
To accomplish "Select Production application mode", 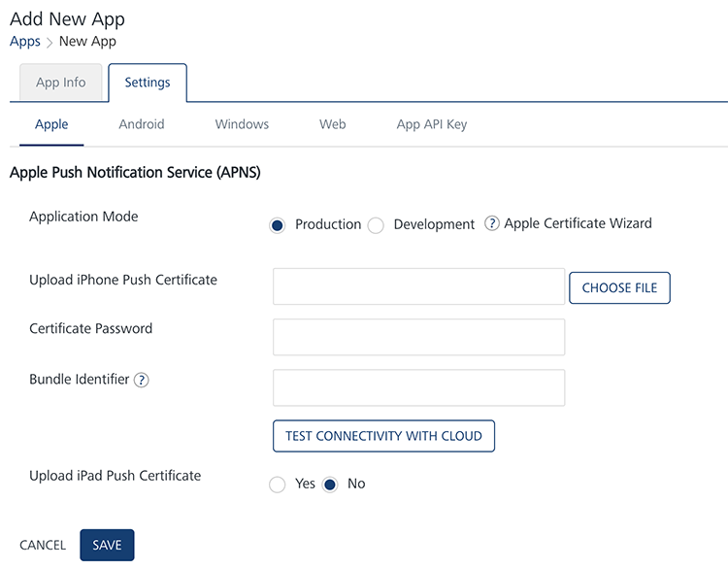I will (x=278, y=225).
